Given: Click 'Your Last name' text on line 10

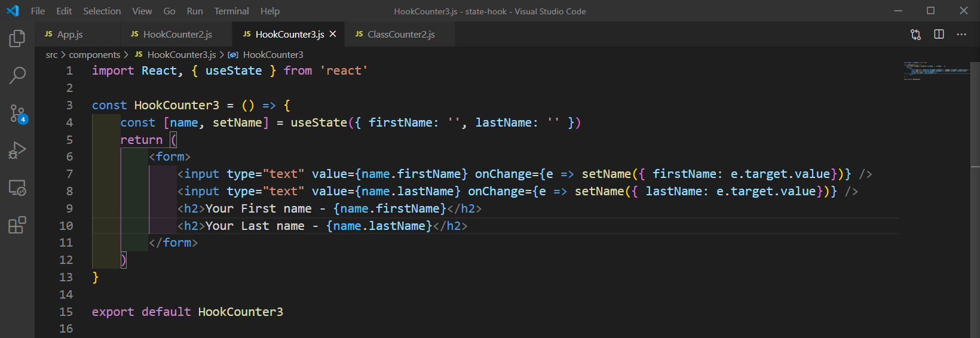Looking at the screenshot, I should tap(255, 226).
